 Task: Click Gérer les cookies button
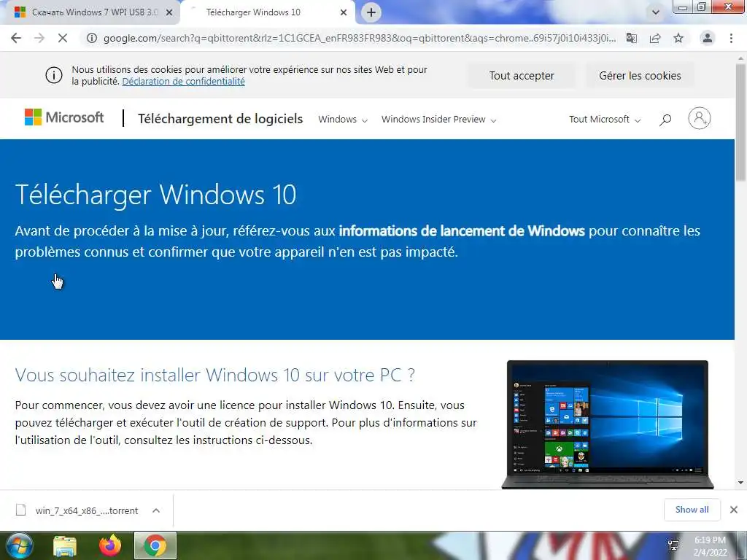tap(640, 76)
